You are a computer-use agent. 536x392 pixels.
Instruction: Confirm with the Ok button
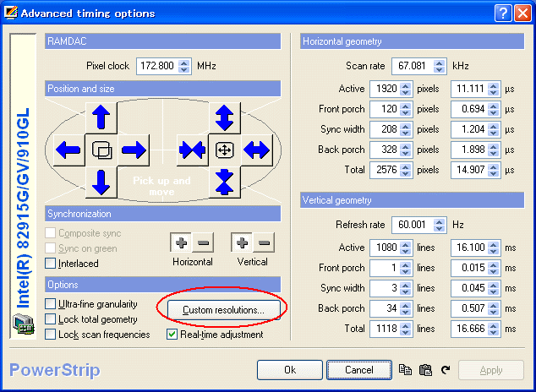click(290, 370)
